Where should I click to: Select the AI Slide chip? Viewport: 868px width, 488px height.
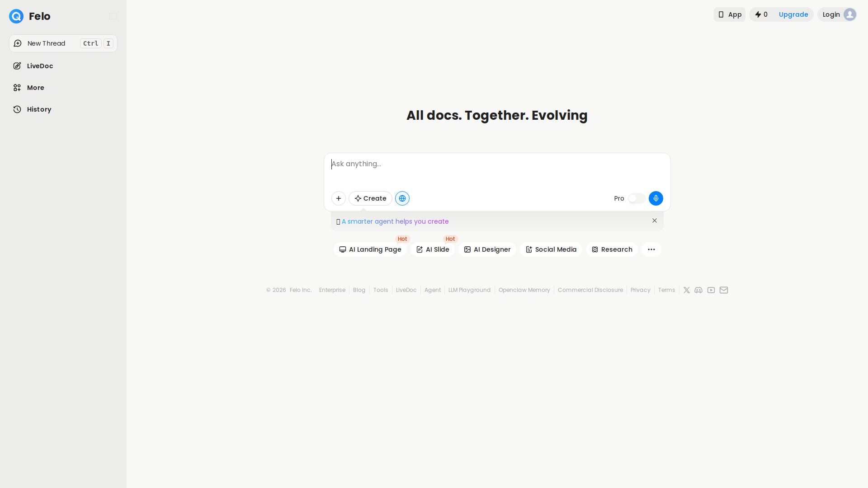coord(433,249)
